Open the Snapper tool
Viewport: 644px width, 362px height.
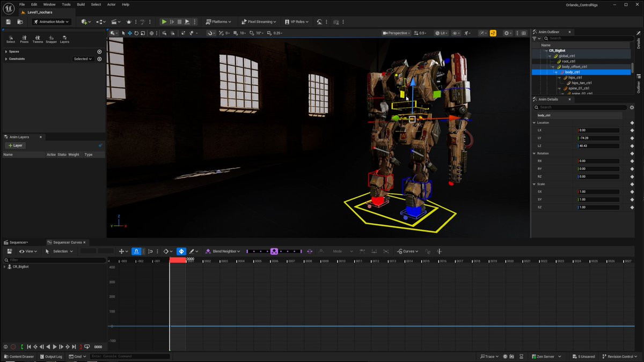click(52, 39)
